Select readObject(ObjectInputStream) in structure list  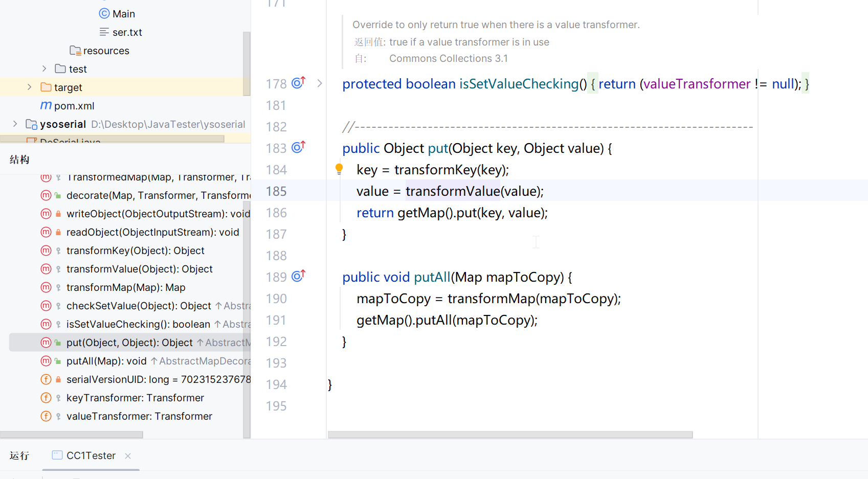pyautogui.click(x=152, y=232)
